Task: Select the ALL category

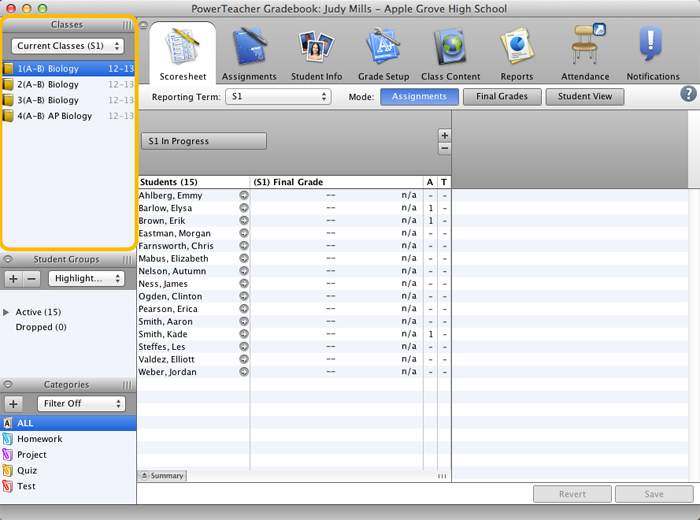Action: tap(68, 423)
